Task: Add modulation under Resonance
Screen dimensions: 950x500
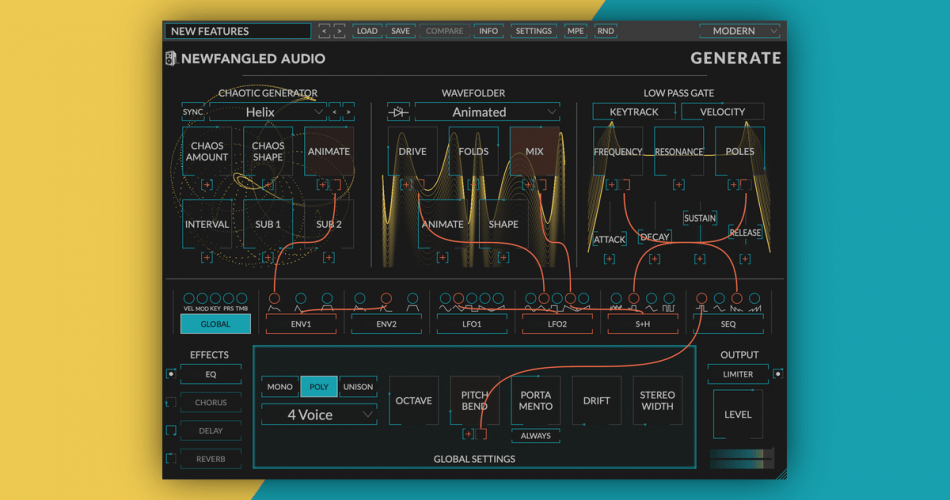Action: [x=679, y=185]
